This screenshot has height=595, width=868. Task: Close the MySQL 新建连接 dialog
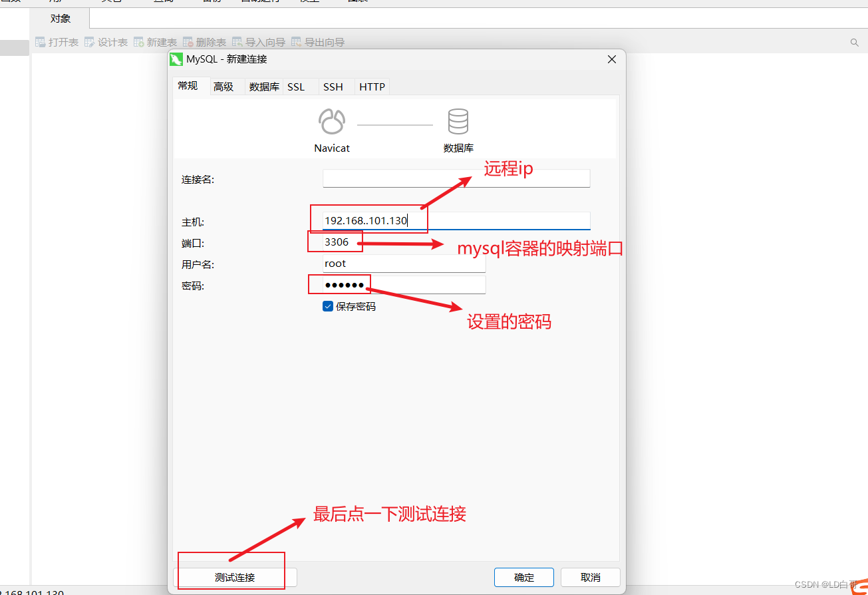tap(612, 59)
